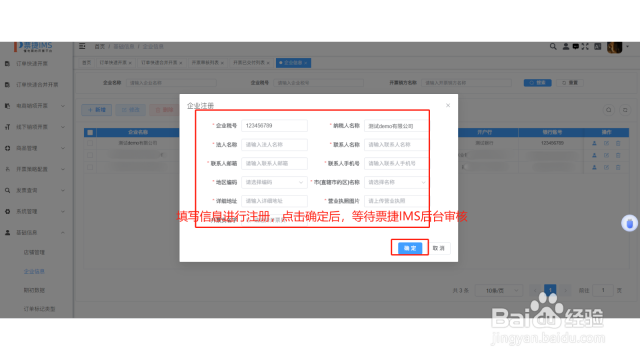Close the 企业注册 dialog via X
Image resolution: width=640 pixels, height=360 pixels.
click(448, 105)
